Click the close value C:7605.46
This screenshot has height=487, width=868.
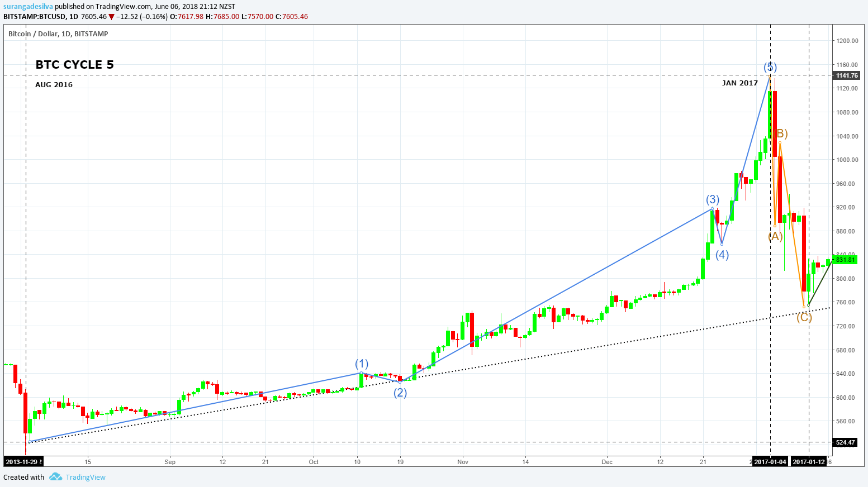pos(292,17)
